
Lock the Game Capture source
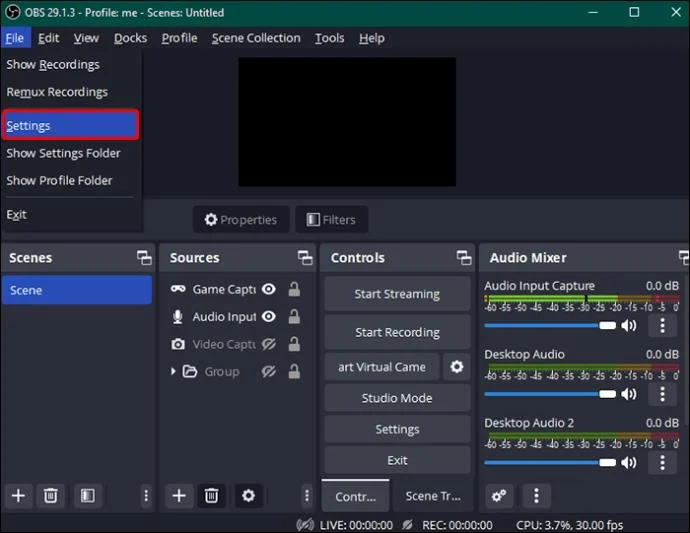pyautogui.click(x=294, y=289)
